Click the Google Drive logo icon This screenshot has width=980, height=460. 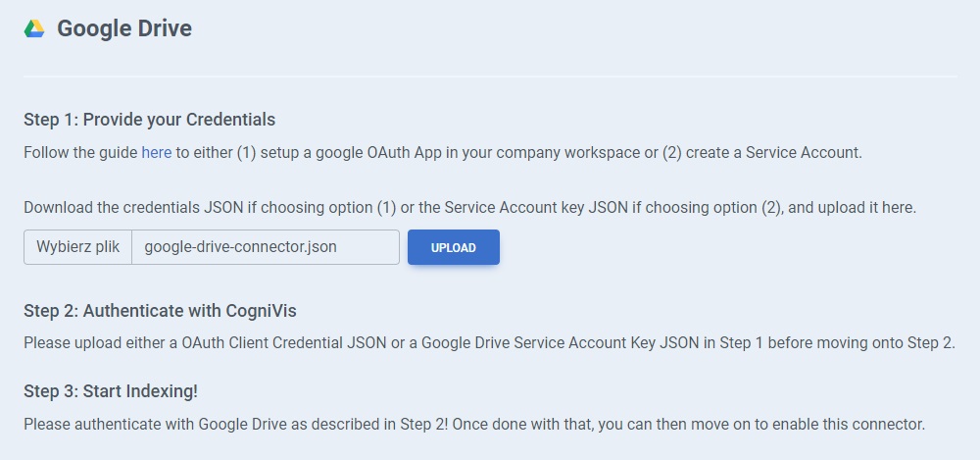34,29
